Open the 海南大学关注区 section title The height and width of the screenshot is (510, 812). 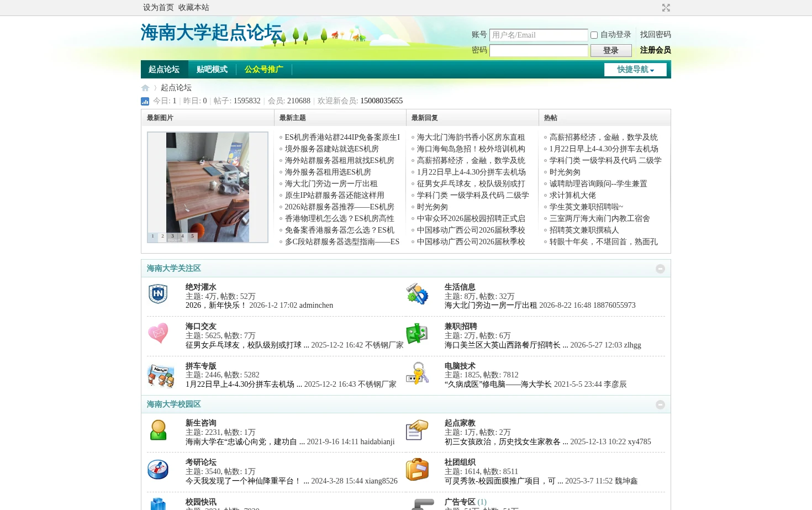click(x=174, y=268)
